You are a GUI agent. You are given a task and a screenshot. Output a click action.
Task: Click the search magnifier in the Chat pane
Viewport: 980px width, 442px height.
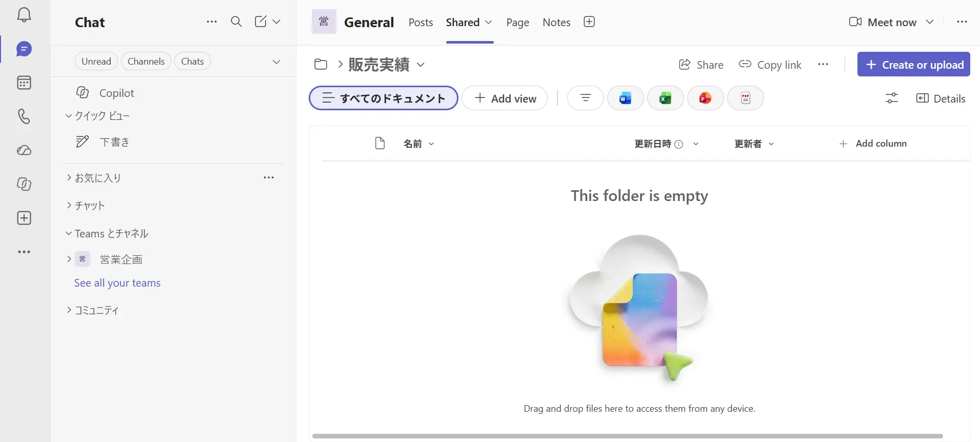pos(236,22)
